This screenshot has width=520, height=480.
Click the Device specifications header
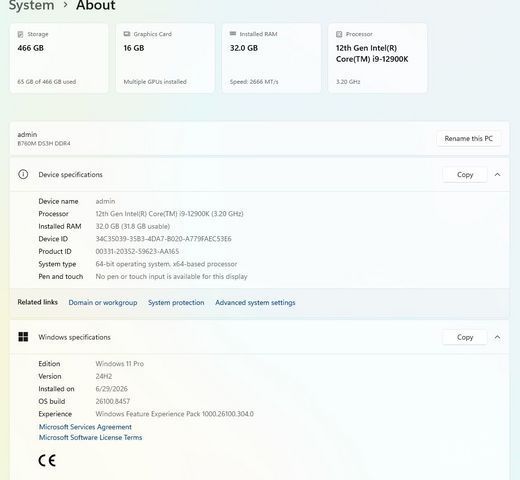(x=259, y=174)
